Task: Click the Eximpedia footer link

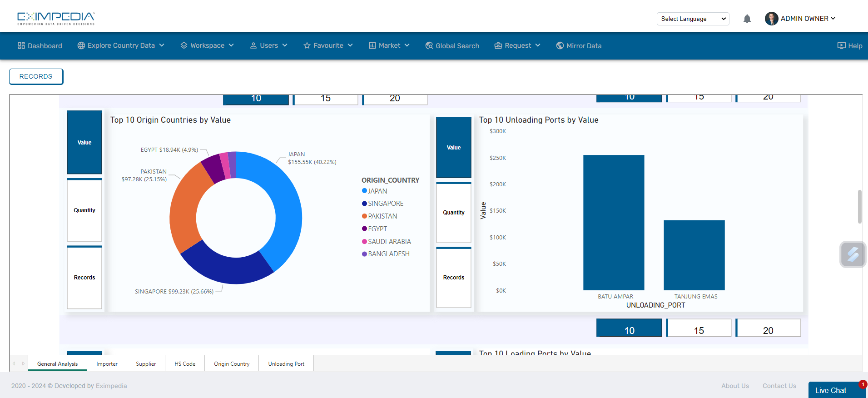Action: pyautogui.click(x=111, y=386)
